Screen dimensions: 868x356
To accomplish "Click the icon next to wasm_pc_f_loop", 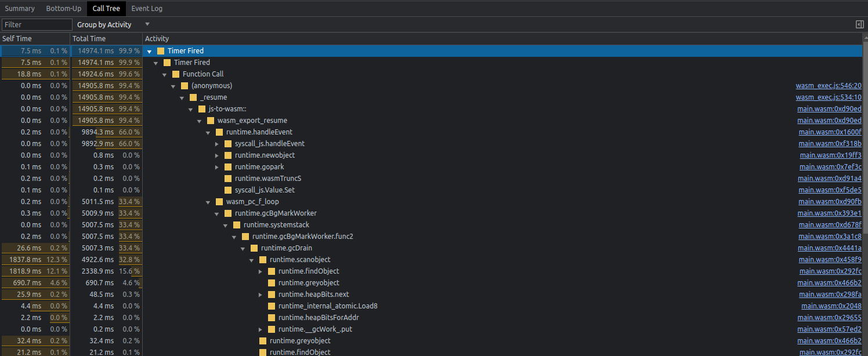I will 219,201.
